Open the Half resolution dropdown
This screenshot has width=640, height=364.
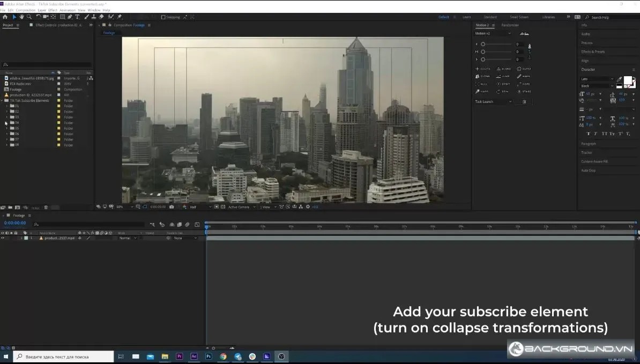tap(201, 207)
